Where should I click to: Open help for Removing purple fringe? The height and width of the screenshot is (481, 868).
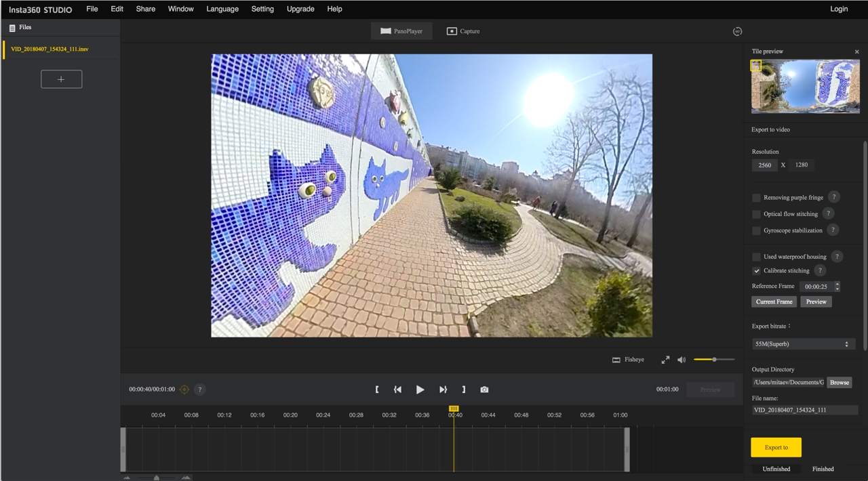click(x=834, y=197)
